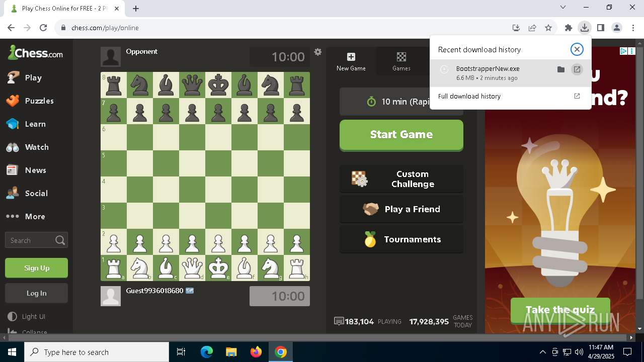Select the white knight on g1

click(x=271, y=268)
